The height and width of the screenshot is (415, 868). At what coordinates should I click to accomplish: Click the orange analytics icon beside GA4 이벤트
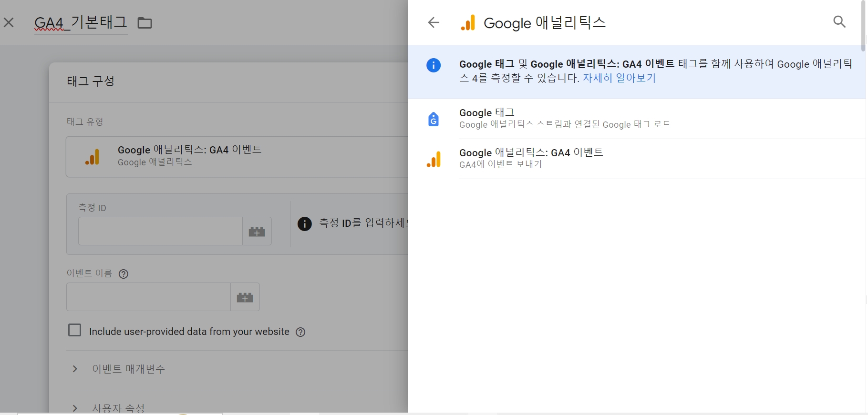(434, 159)
